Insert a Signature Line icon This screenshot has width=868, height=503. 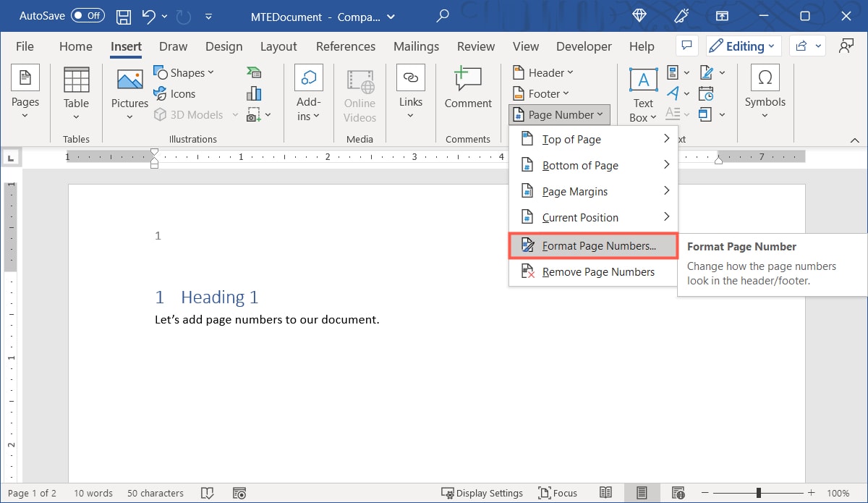click(x=706, y=72)
